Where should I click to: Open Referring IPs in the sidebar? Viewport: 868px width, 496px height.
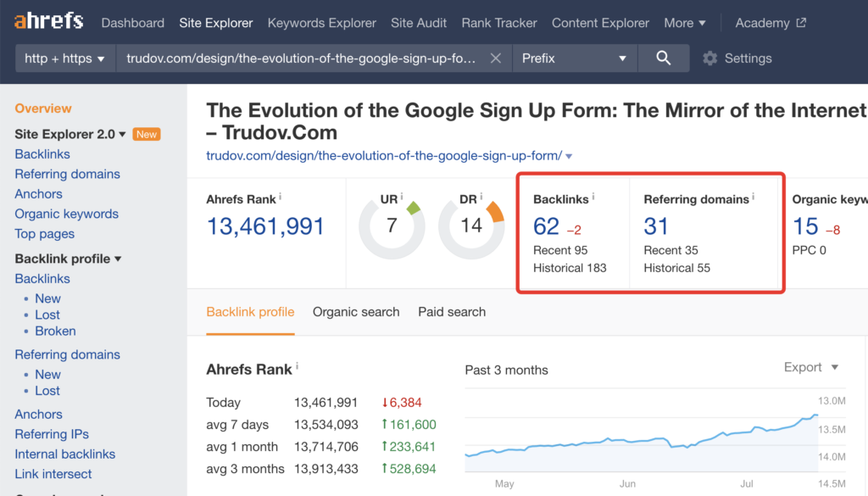pyautogui.click(x=52, y=434)
